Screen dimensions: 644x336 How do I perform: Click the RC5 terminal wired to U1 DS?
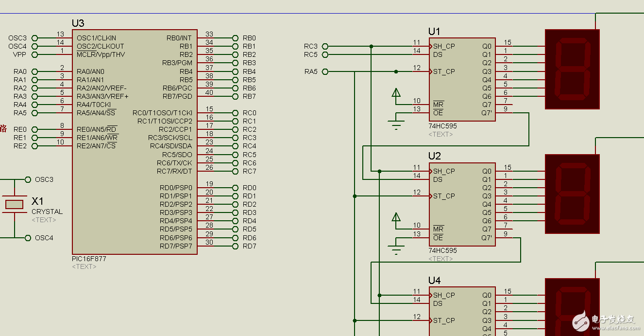pyautogui.click(x=325, y=54)
